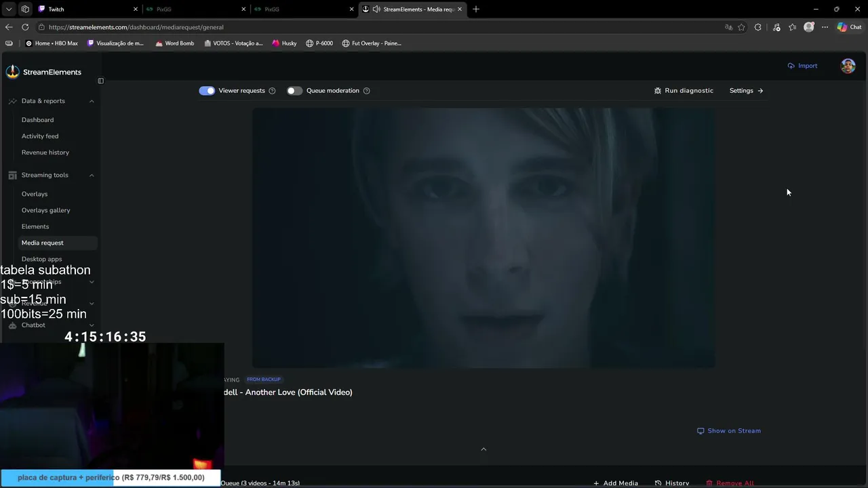
Task: Toggle the Viewer requests switch
Action: 207,91
